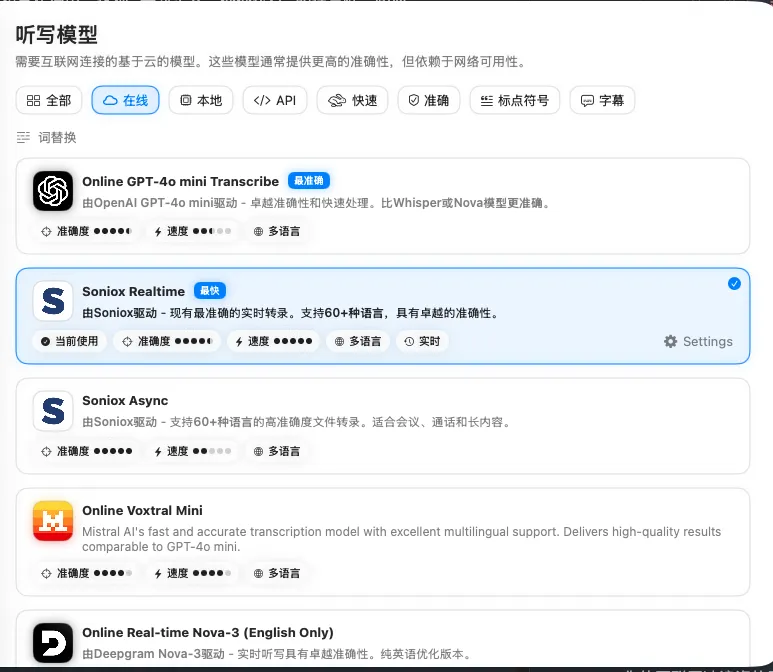Select Online Voxtral Mini model title
773x672 pixels.
click(142, 511)
